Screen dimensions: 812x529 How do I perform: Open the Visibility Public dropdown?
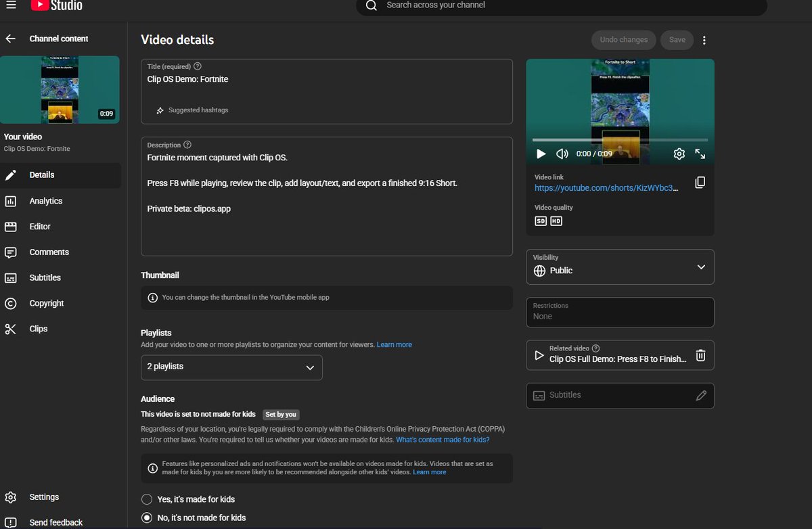pos(620,267)
